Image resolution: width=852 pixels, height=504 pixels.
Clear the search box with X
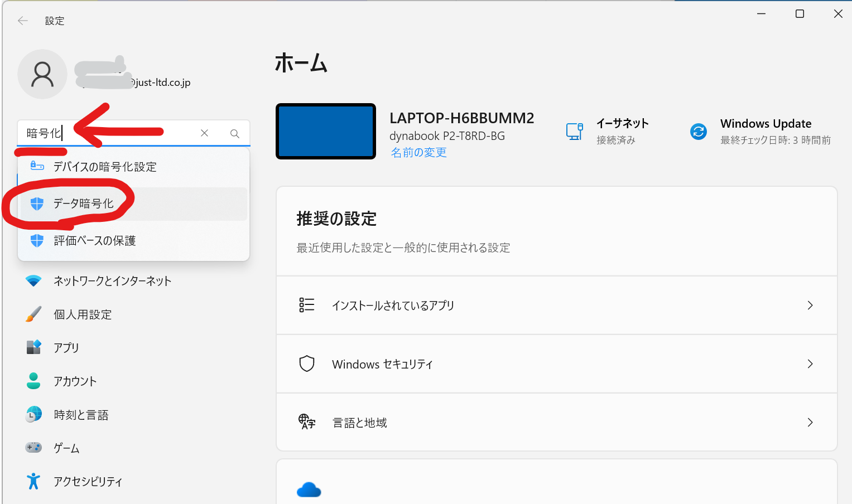(x=205, y=133)
